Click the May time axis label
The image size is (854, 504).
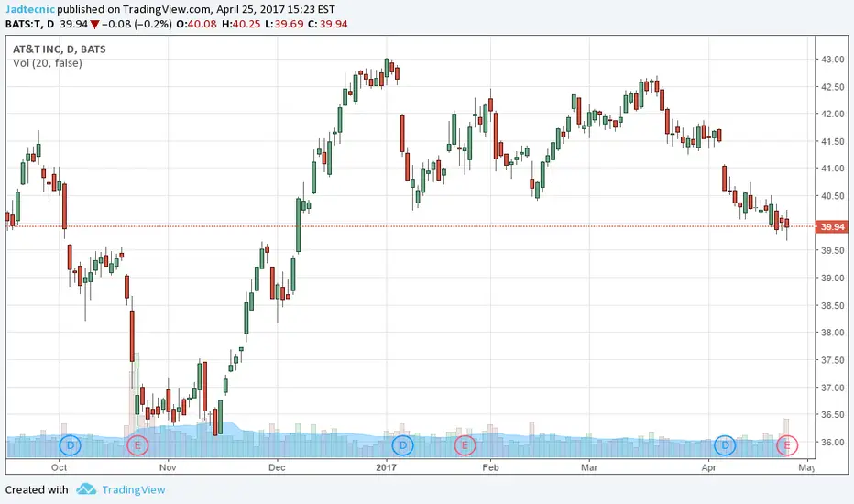806,467
